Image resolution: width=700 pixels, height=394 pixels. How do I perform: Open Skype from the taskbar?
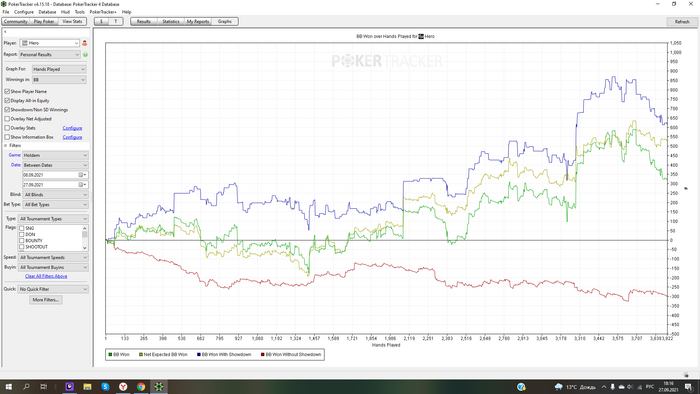[105, 386]
